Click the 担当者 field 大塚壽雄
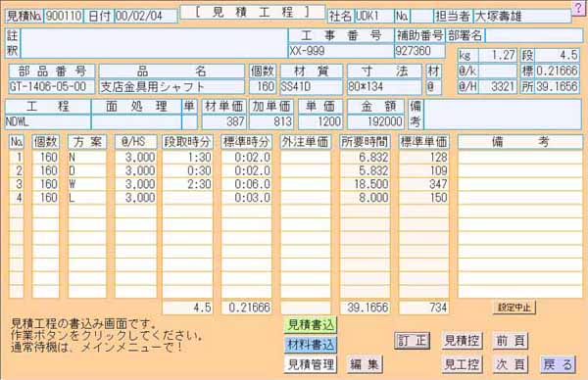This screenshot has width=588, height=380. point(522,16)
